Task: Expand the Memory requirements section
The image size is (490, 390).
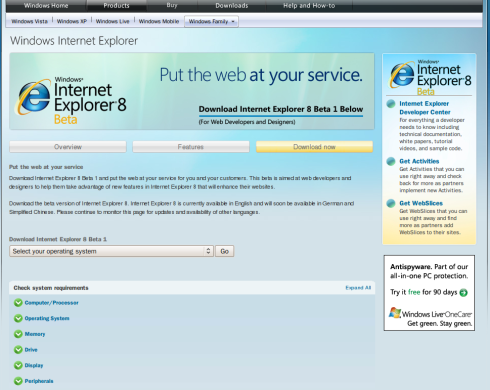Action: coord(35,334)
